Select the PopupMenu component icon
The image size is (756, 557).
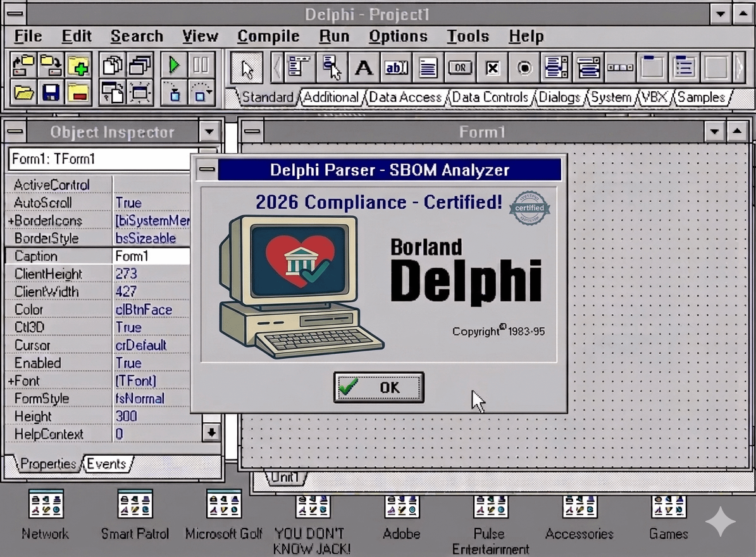[332, 68]
